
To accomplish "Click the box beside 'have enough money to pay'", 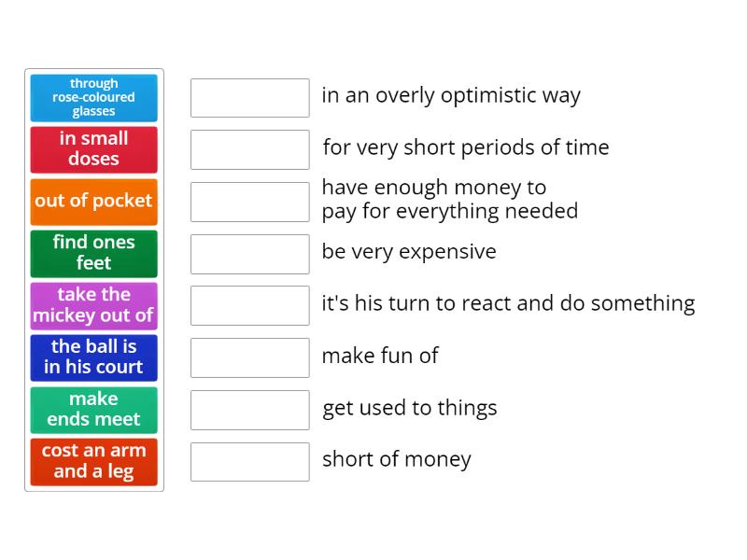I will point(248,202).
